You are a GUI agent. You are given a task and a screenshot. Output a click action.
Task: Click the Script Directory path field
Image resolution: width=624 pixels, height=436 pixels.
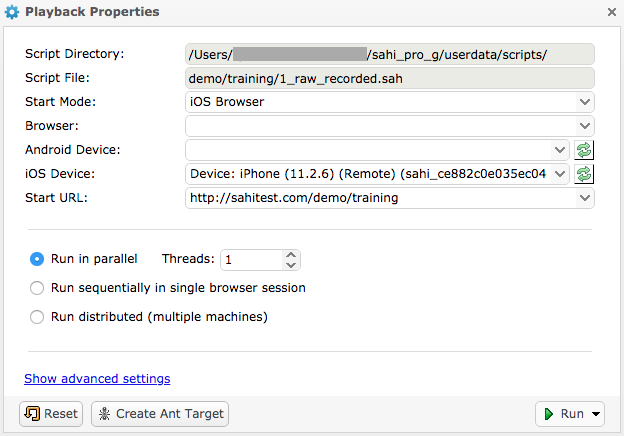coord(390,54)
